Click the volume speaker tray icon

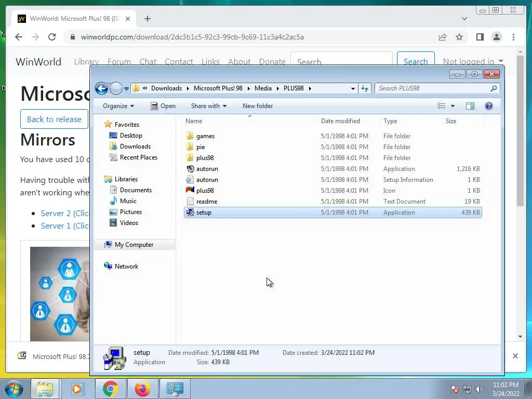tap(480, 389)
